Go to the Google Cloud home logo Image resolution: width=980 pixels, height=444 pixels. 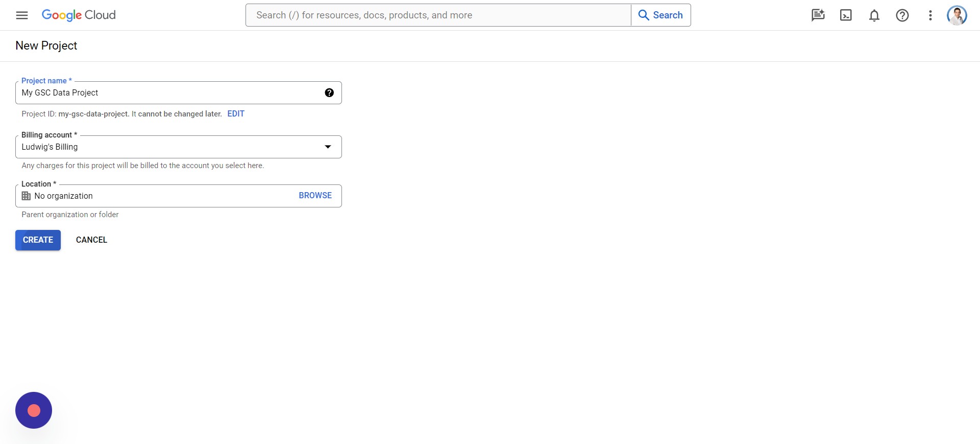[78, 15]
